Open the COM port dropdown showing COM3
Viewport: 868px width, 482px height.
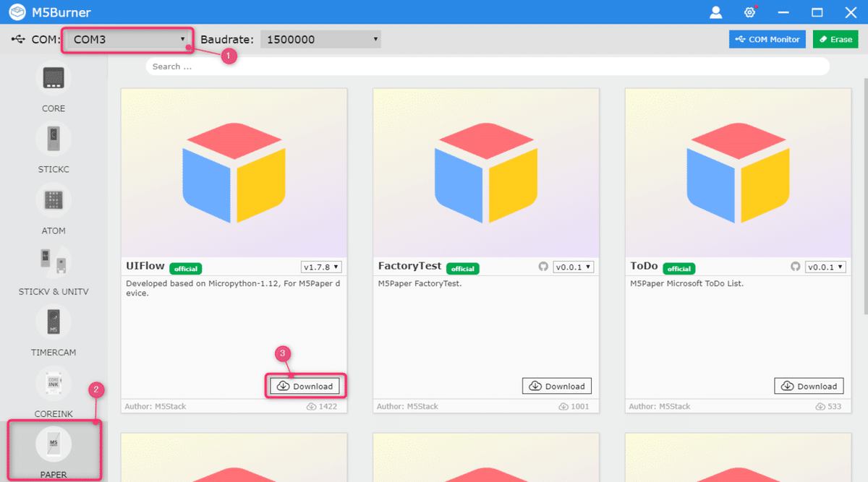click(x=128, y=40)
